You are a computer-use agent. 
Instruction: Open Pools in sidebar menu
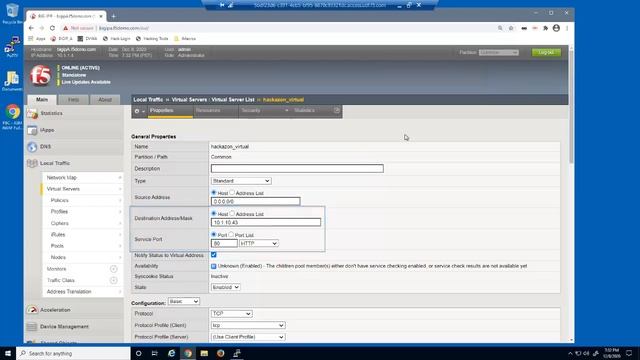tap(57, 246)
